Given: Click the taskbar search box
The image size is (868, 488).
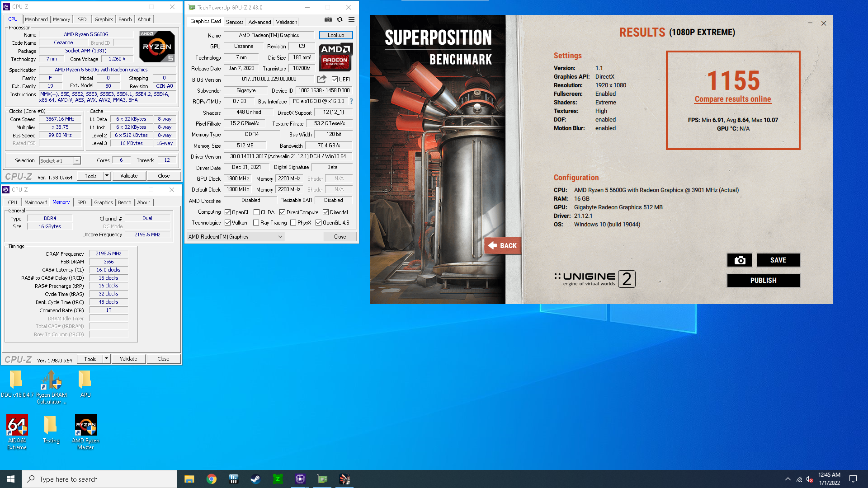Looking at the screenshot, I should click(99, 479).
